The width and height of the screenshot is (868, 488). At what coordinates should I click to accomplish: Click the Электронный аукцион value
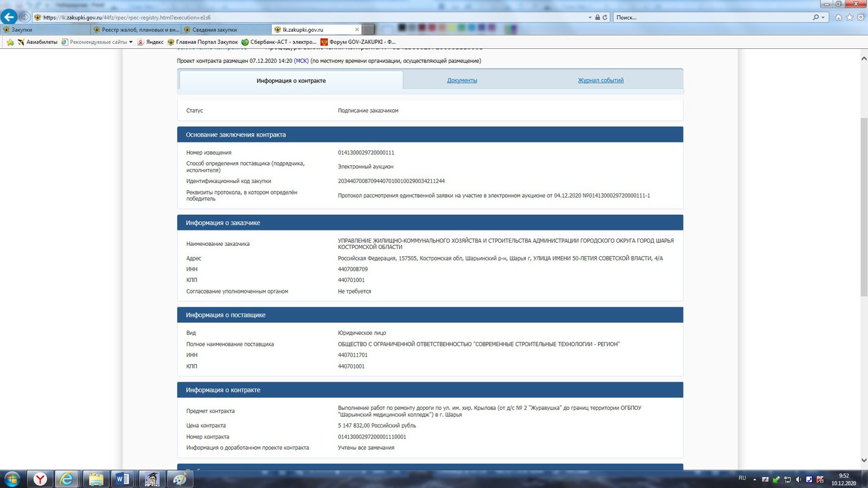[x=366, y=167]
